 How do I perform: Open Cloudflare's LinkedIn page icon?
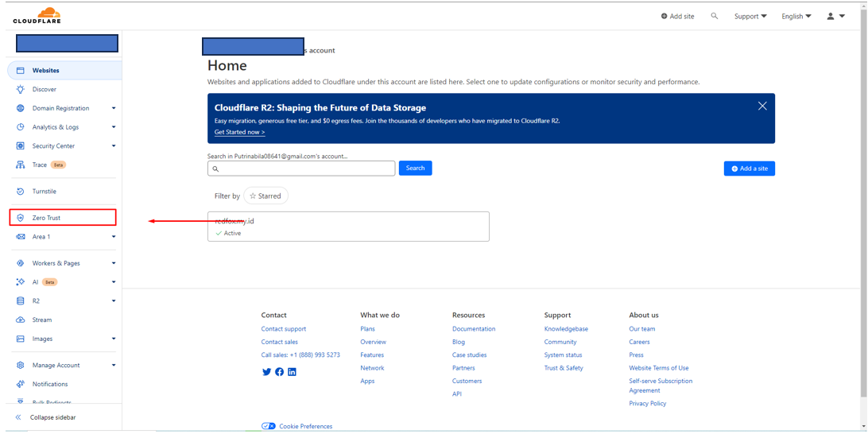click(292, 372)
